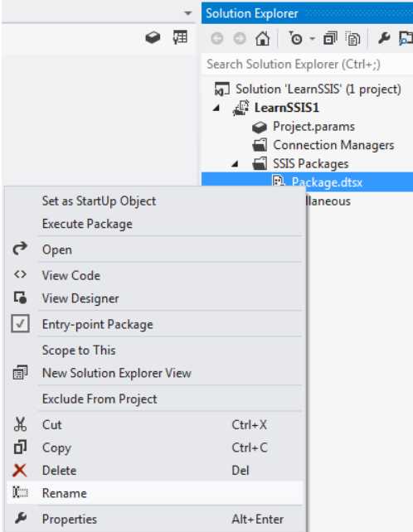This screenshot has height=532, width=413.
Task: Select Project.params in the solution tree
Action: [313, 127]
